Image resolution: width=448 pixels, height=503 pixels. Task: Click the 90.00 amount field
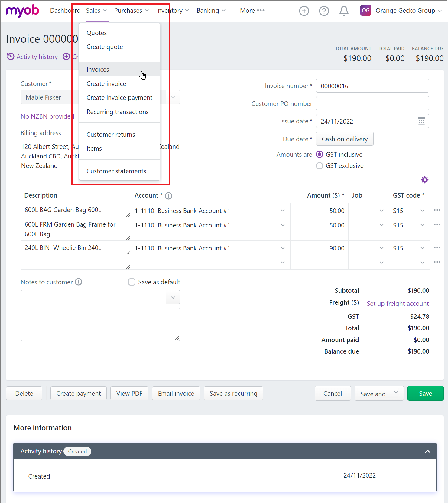[319, 248]
